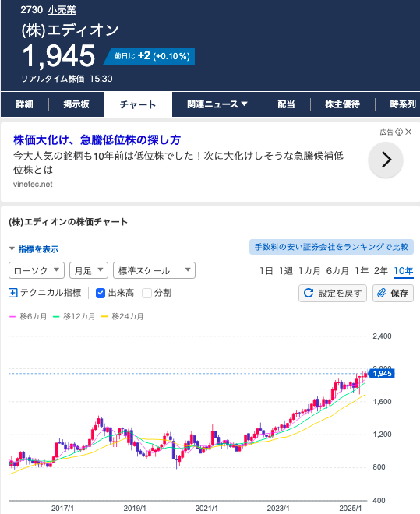
Task: Open the 小売業 sector link
Action: tap(62, 10)
